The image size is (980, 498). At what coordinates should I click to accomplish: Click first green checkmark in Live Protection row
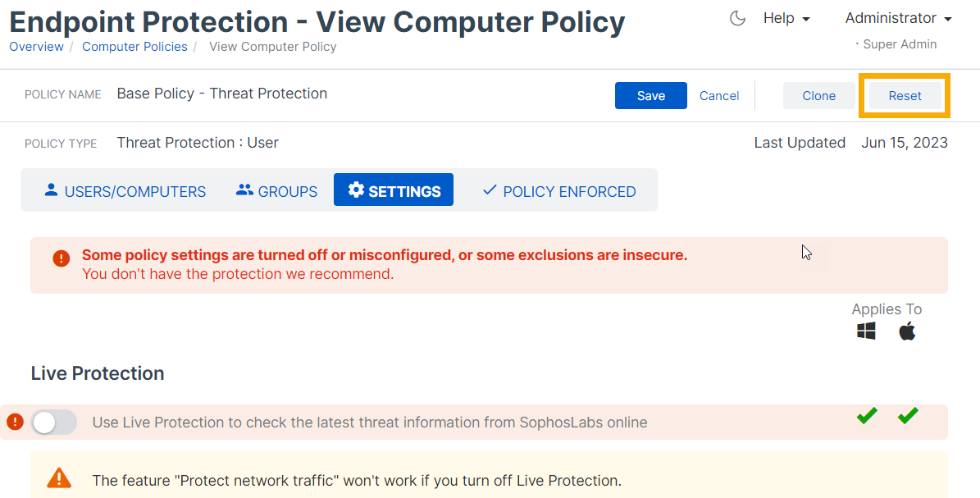tap(867, 417)
